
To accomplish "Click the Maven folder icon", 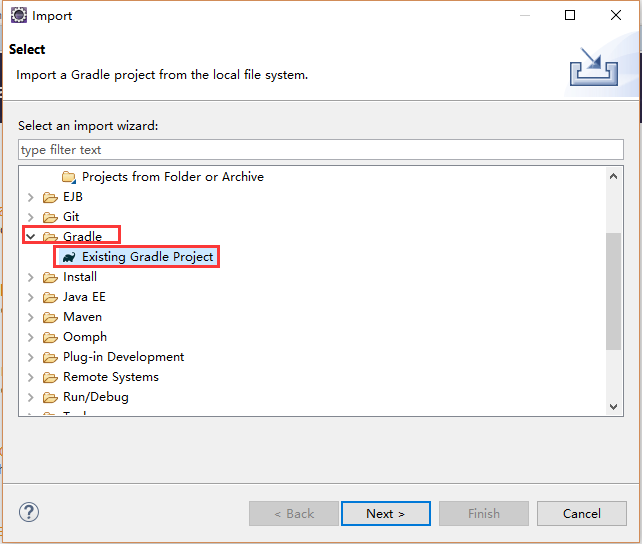I will (50, 317).
